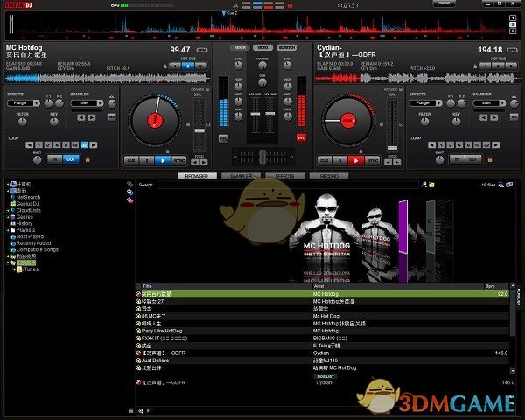
Task: Click the left deck's orange loop lock icon
Action: point(87,160)
